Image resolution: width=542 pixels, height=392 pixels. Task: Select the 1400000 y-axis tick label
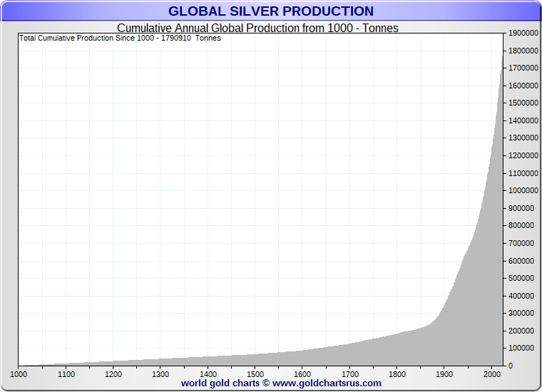[522, 121]
